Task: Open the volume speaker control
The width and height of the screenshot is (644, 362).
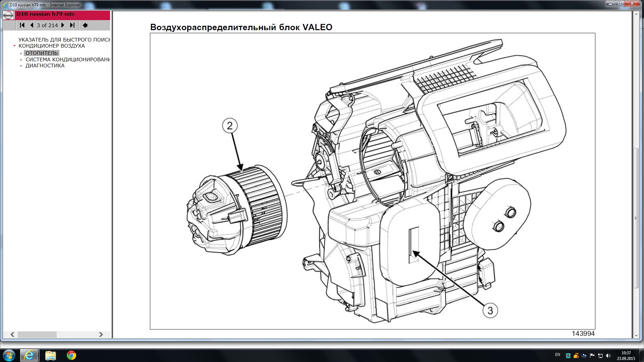Action: (608, 356)
